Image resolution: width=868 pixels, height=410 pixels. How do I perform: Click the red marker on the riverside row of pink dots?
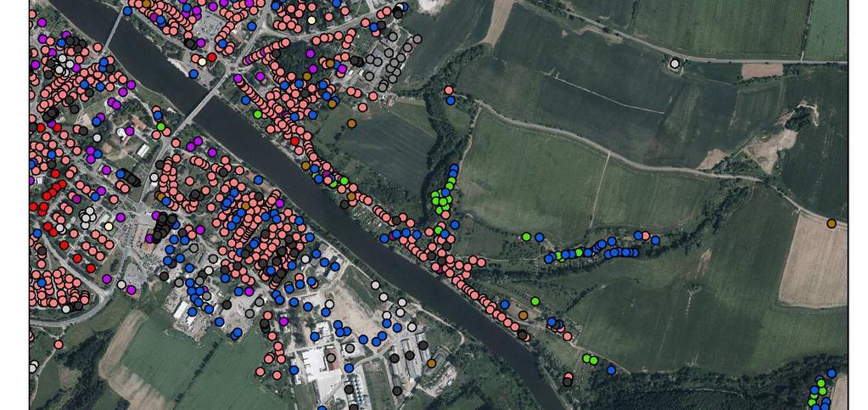click(x=294, y=141)
